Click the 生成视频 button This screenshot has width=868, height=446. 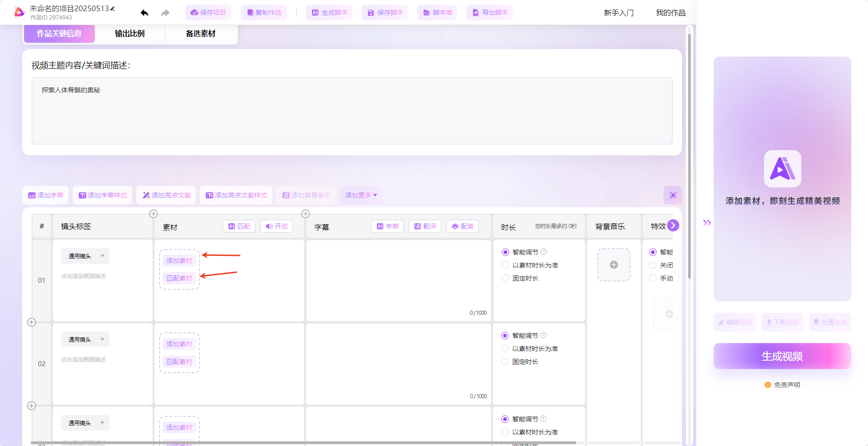782,356
